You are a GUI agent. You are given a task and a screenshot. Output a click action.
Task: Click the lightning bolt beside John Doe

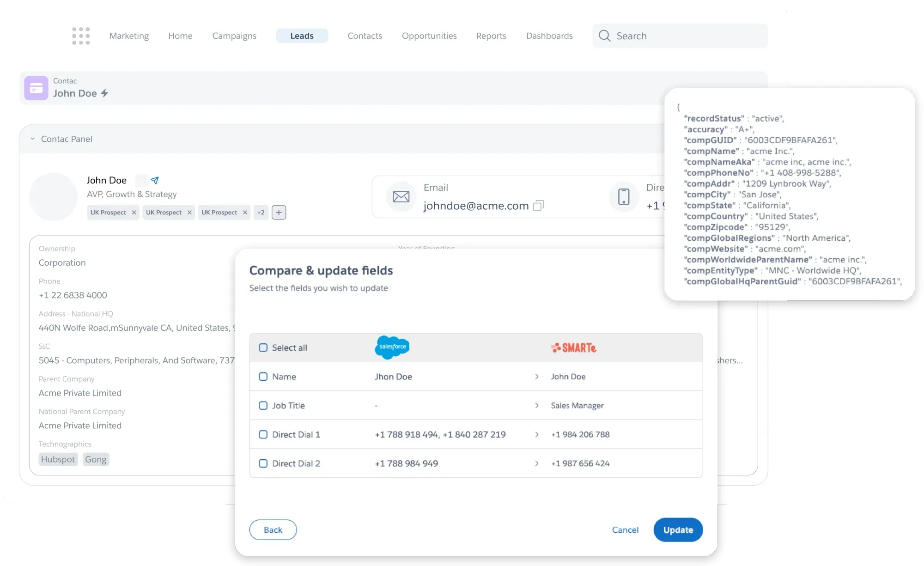pyautogui.click(x=105, y=93)
